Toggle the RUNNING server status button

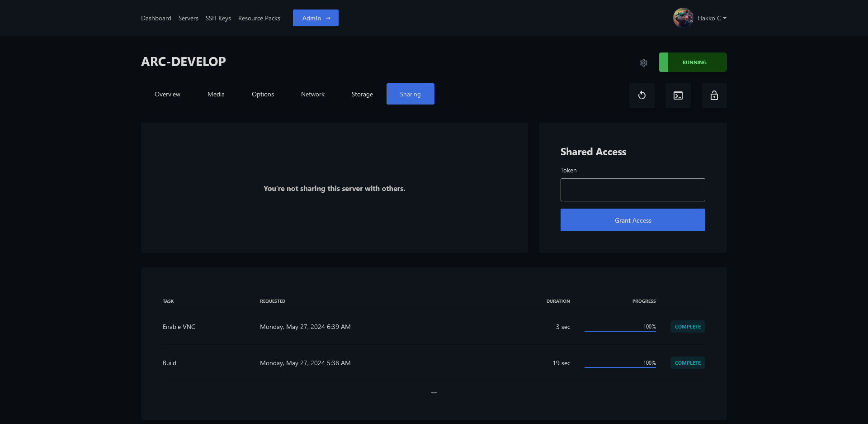(693, 62)
